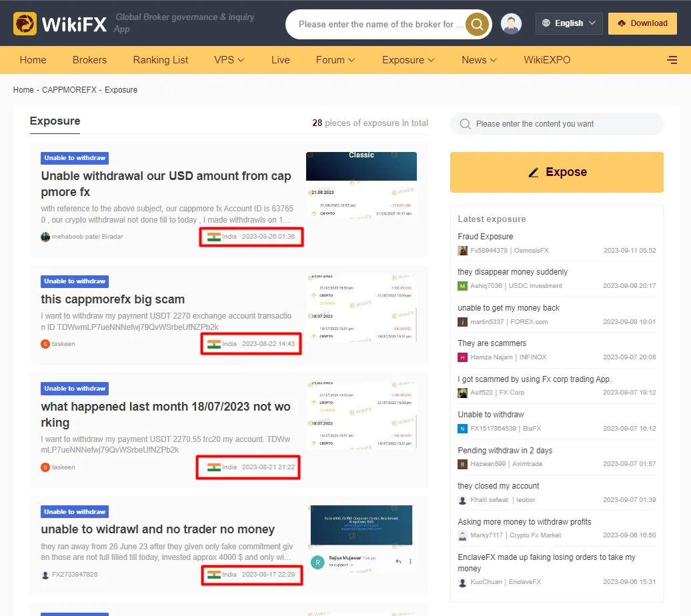Click Unable to withdraw tag on big scam post

click(x=75, y=281)
